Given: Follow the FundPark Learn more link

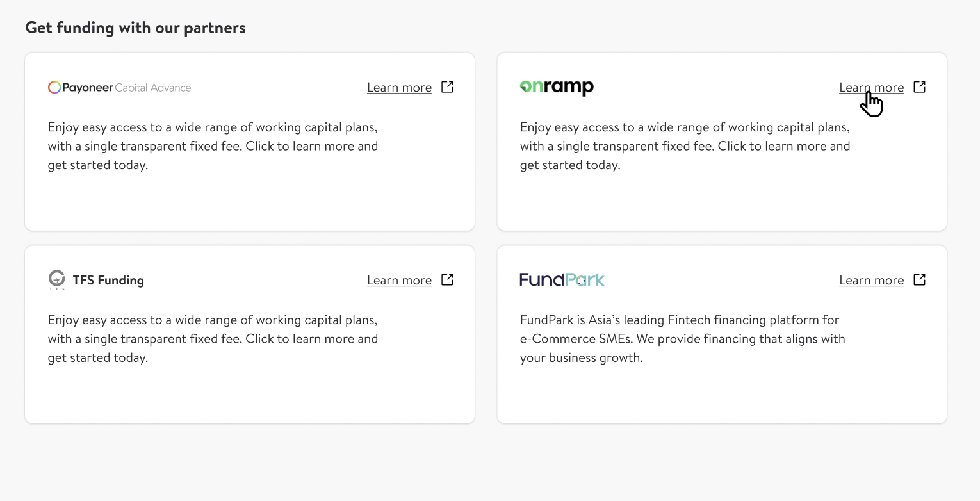Looking at the screenshot, I should tap(871, 281).
